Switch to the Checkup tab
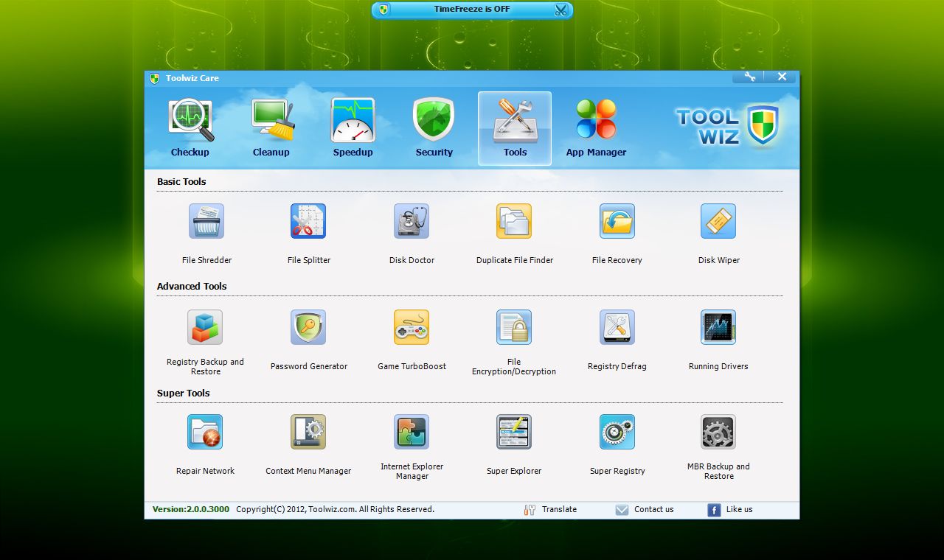Image resolution: width=944 pixels, height=560 pixels. (x=190, y=128)
